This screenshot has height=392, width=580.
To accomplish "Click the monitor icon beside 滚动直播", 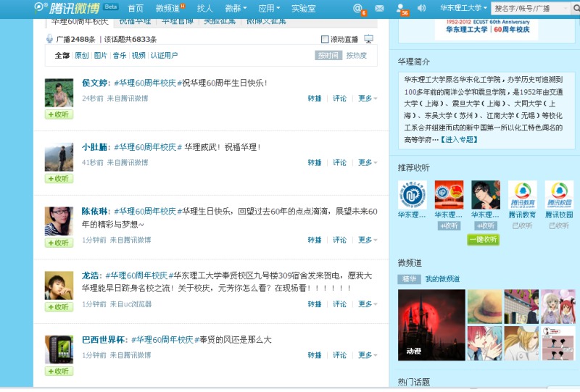I will (369, 39).
